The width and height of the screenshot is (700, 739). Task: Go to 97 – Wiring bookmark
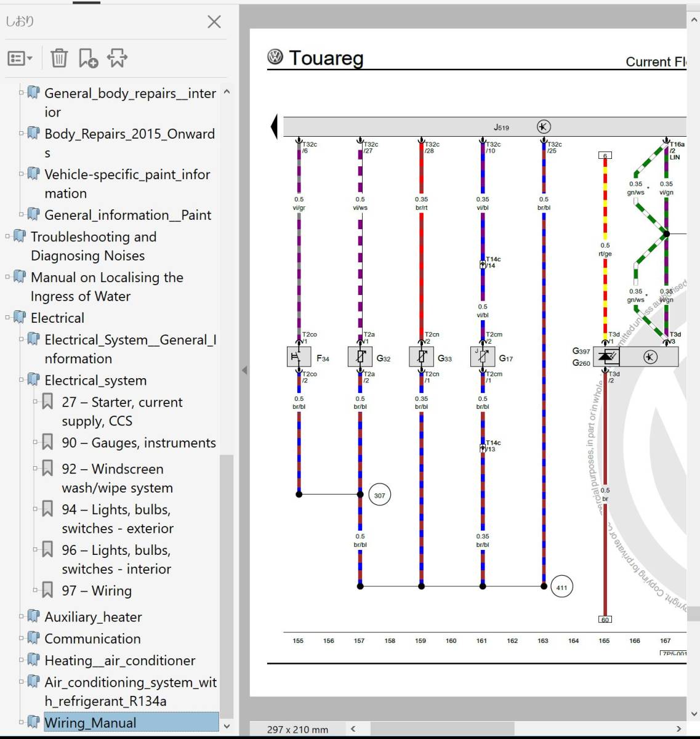(x=97, y=591)
